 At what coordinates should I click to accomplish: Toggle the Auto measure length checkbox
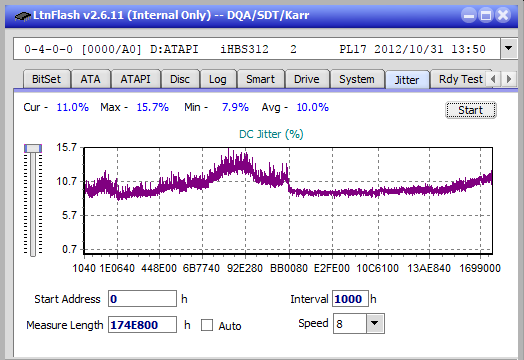(207, 325)
